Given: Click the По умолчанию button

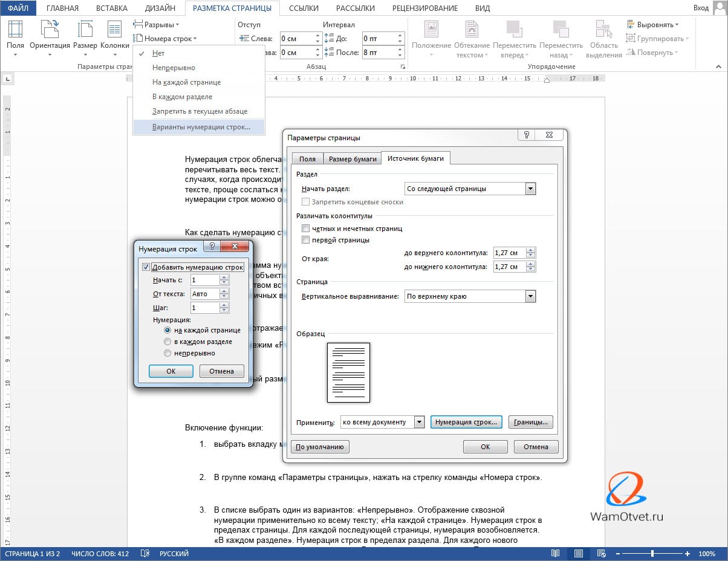Looking at the screenshot, I should (320, 447).
